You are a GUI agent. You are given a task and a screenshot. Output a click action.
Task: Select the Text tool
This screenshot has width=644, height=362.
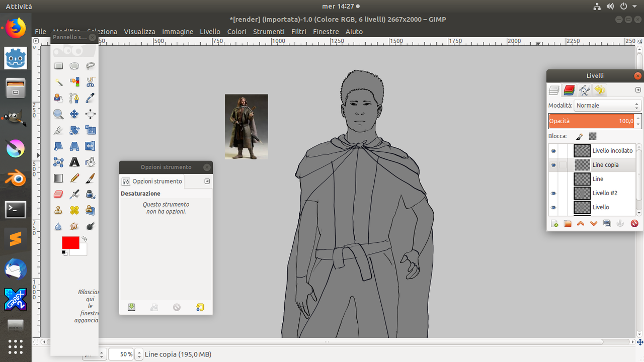click(x=74, y=162)
